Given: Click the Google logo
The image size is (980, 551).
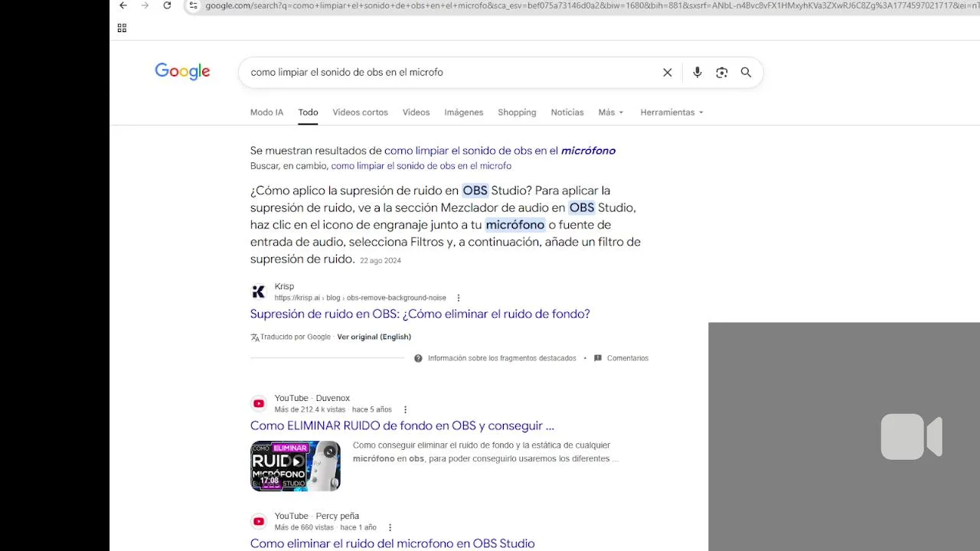Looking at the screenshot, I should click(x=182, y=71).
